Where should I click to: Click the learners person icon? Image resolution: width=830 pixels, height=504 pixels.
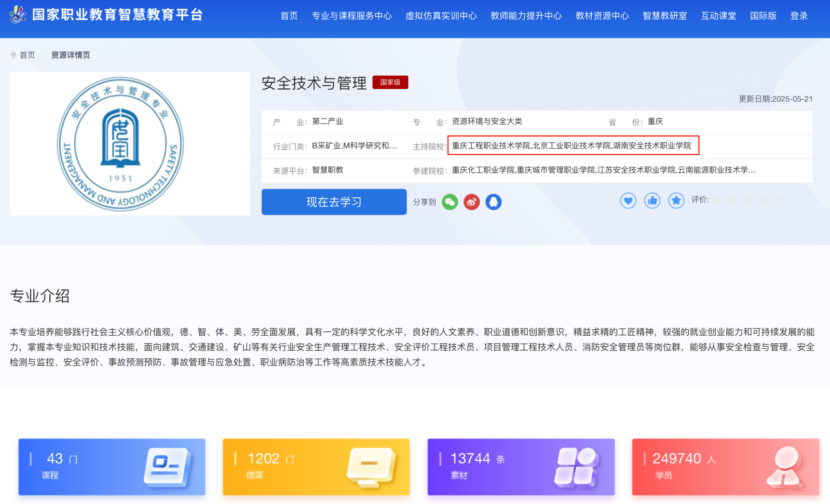coord(785,466)
